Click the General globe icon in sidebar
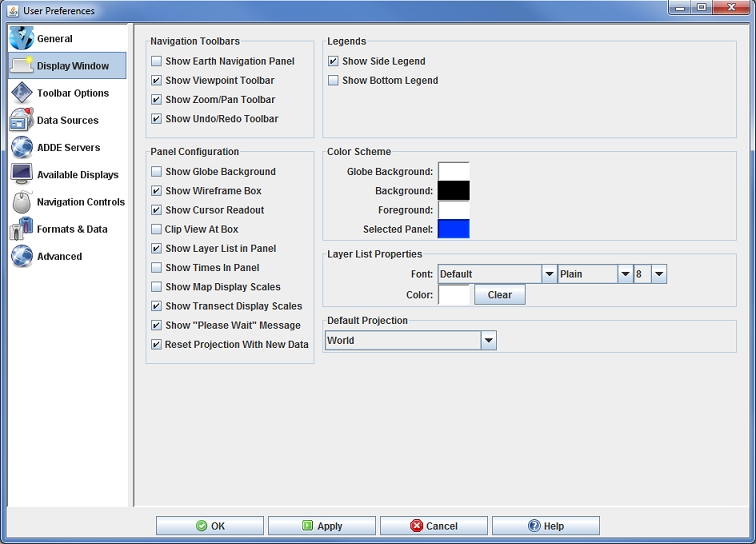Viewport: 756px width, 544px height. 22,39
